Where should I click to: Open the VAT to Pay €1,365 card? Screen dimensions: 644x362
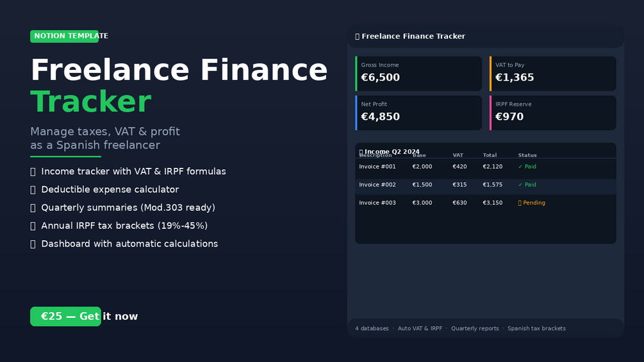coord(553,74)
